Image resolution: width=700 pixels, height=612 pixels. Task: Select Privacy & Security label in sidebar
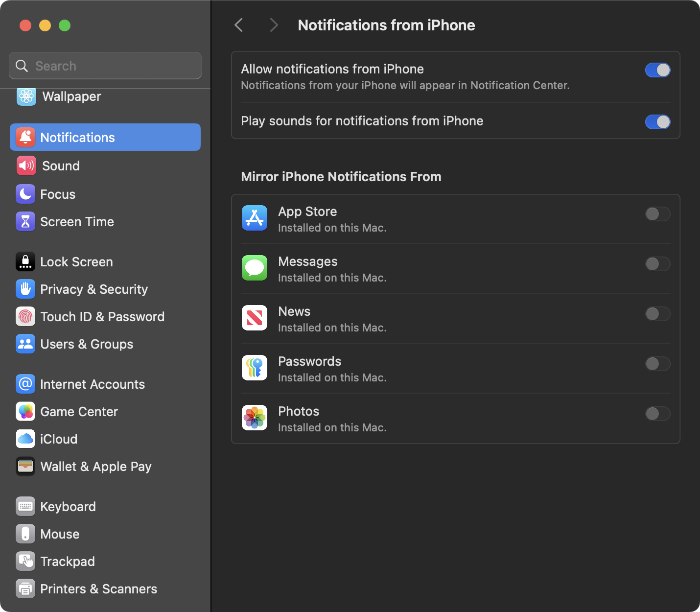click(94, 289)
